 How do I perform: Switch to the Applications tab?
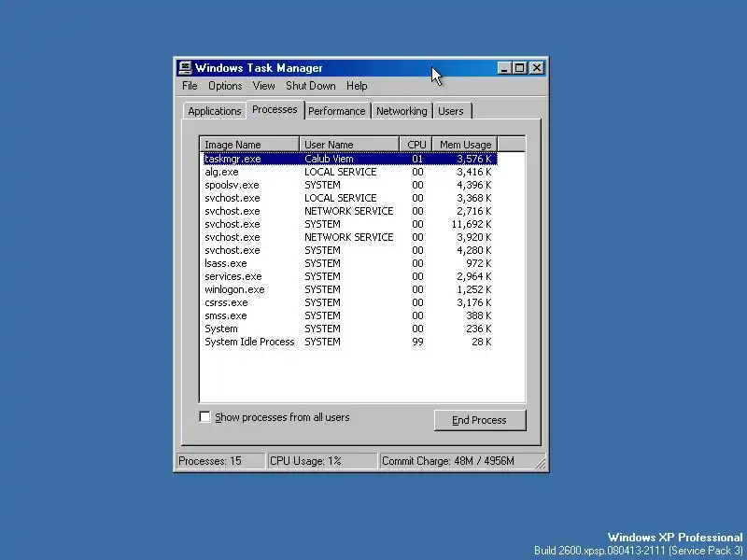coord(215,111)
